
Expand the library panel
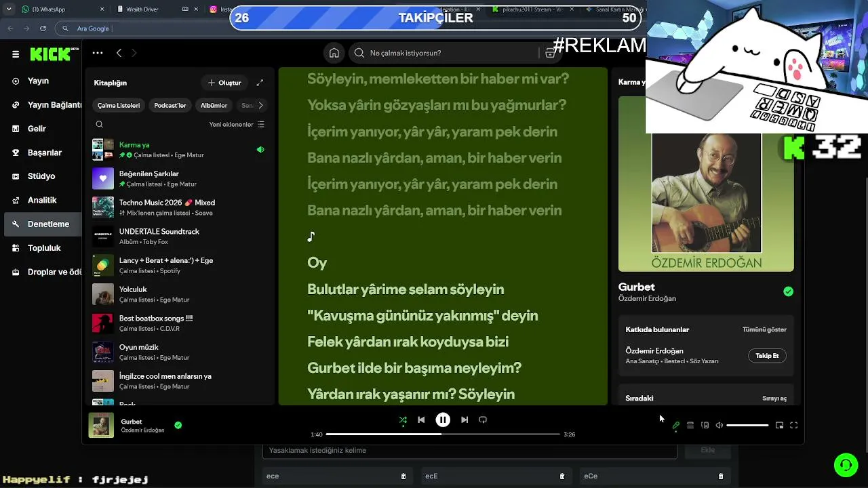260,83
